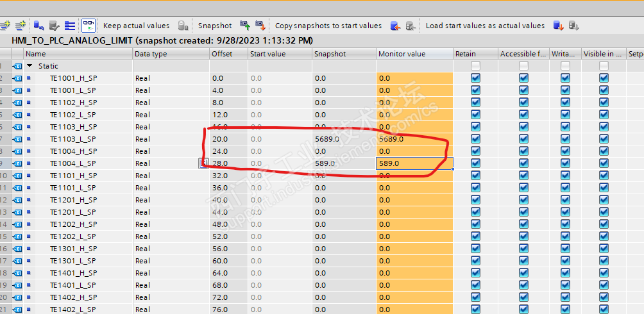Click the Keep actual values label
Viewport: 644px width, 314px height.
click(x=137, y=26)
